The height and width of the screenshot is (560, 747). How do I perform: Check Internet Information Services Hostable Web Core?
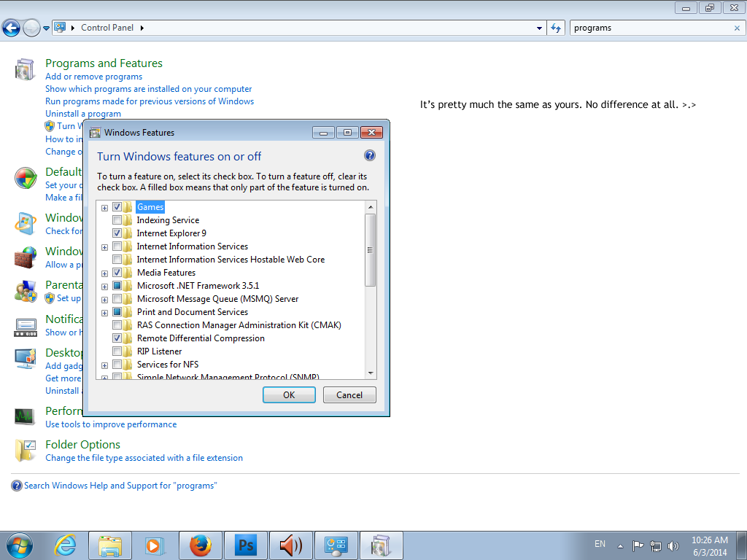pos(117,259)
